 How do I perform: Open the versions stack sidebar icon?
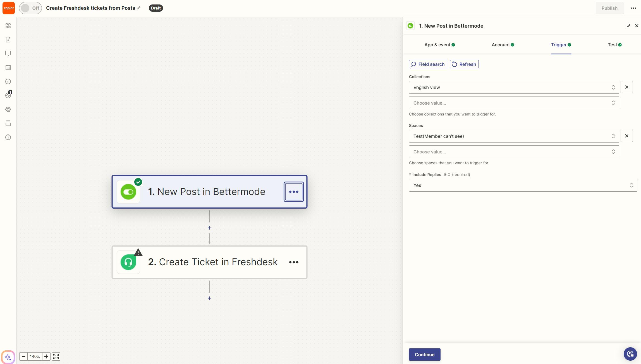(8, 123)
